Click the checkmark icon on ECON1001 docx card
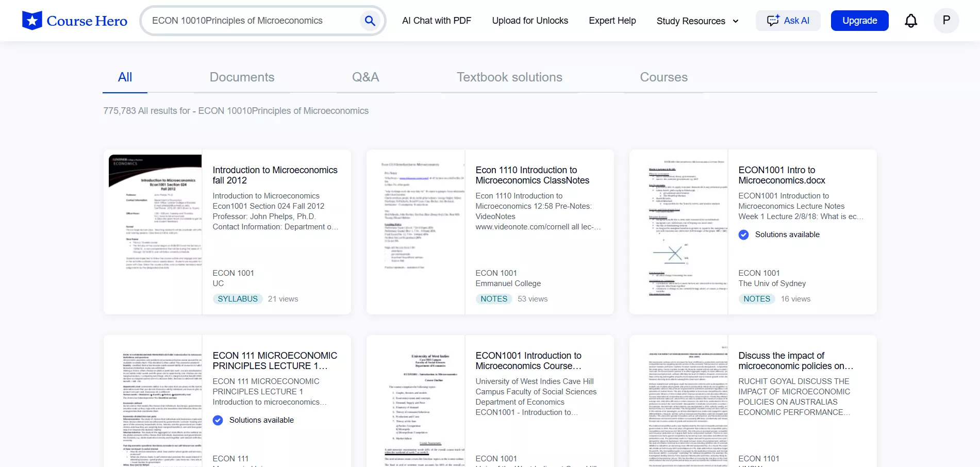This screenshot has width=980, height=467. [x=743, y=235]
